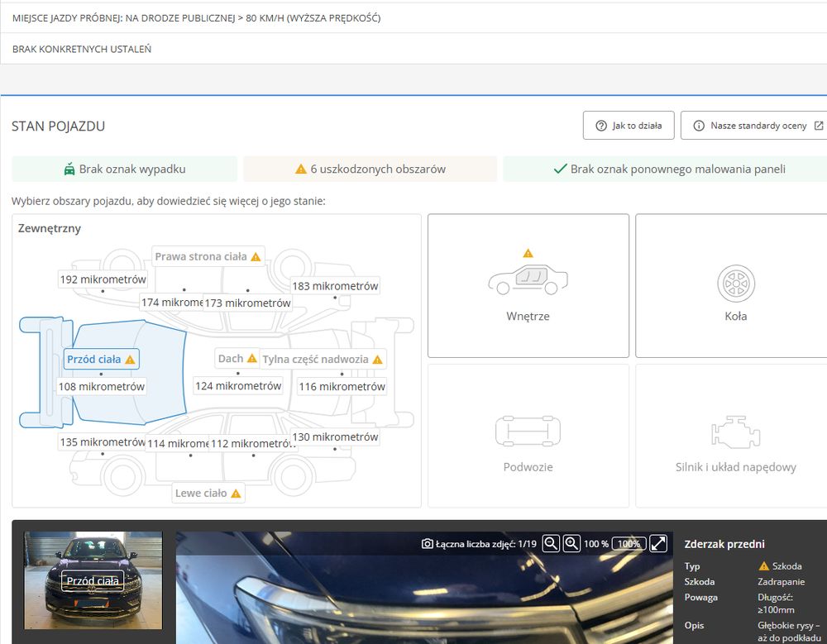Viewport: 827px width, 644px height.
Task: Select the Lewe ciało body side label
Action: coord(208,494)
